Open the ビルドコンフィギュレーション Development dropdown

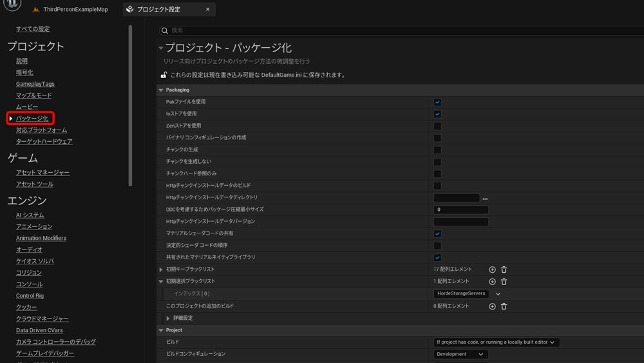[460, 354]
